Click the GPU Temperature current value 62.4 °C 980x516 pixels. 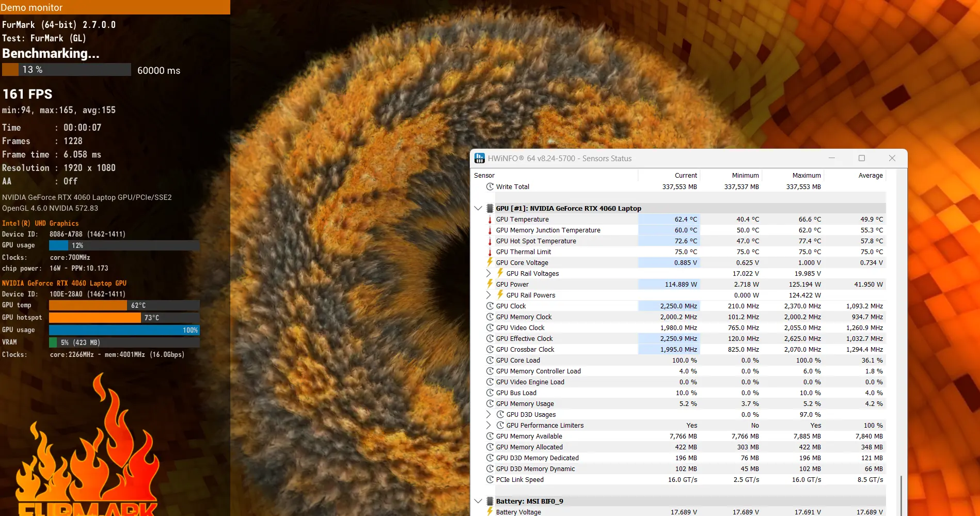tap(686, 220)
